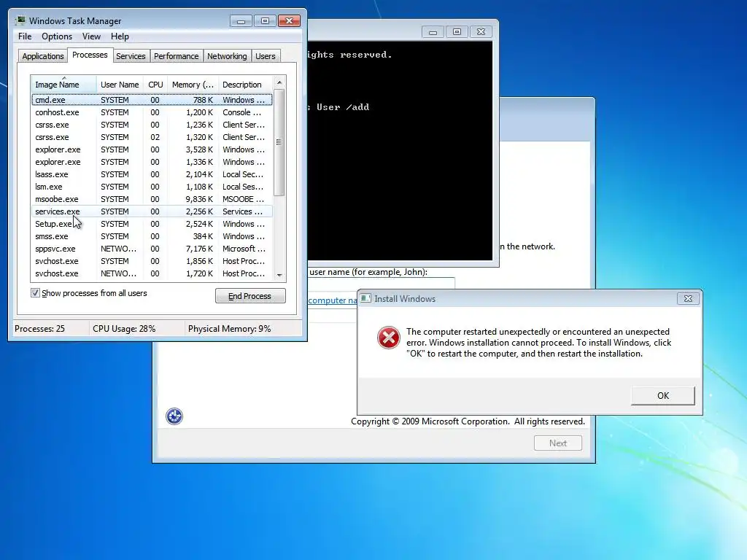Sort processes by CPU column
747x560 pixels.
156,85
